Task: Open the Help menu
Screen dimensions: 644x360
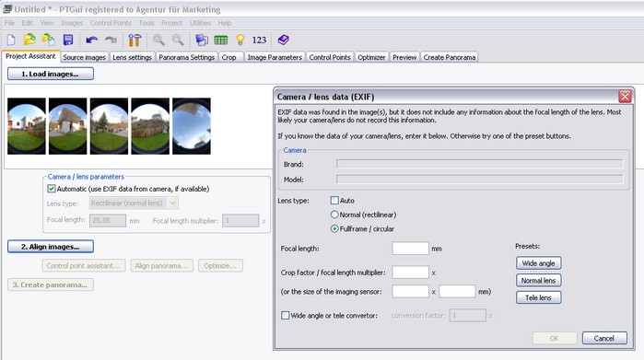Action: (x=224, y=23)
